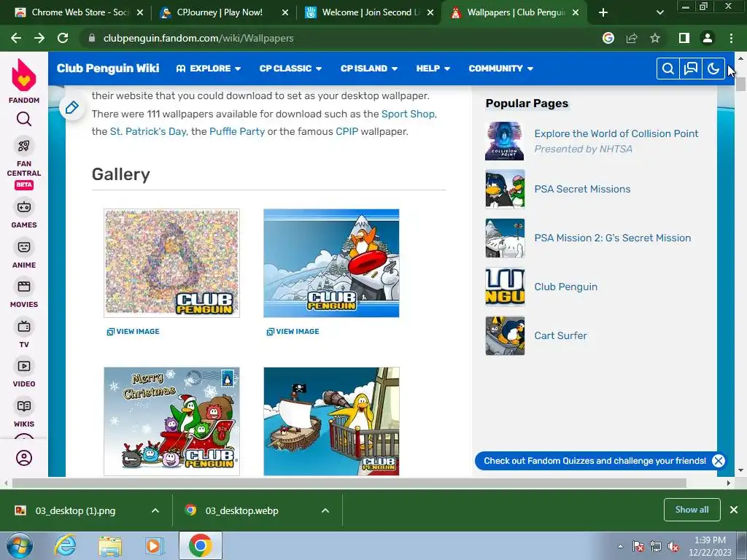This screenshot has height=560, width=747.
Task: Open options arrow for 03_desktop (1).png download
Action: (x=155, y=510)
